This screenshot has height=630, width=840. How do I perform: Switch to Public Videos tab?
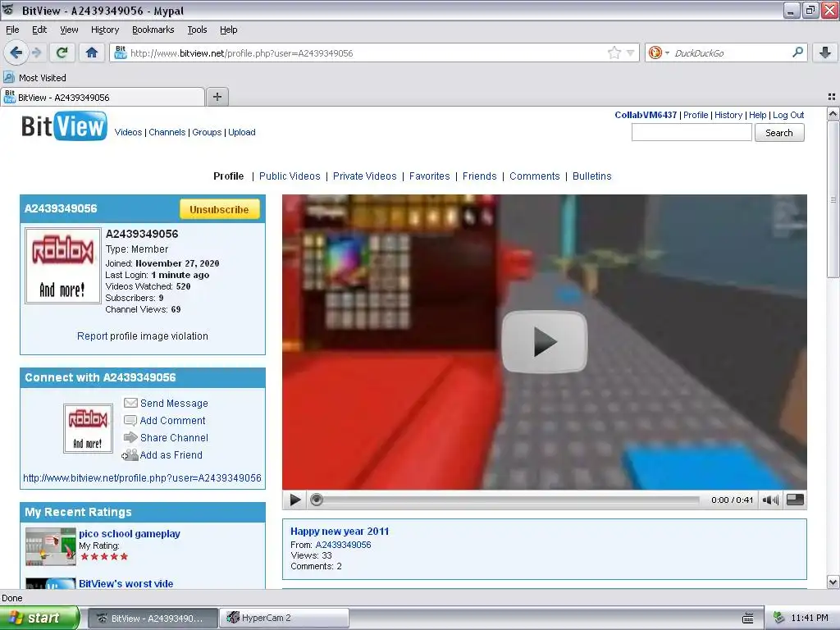[290, 176]
